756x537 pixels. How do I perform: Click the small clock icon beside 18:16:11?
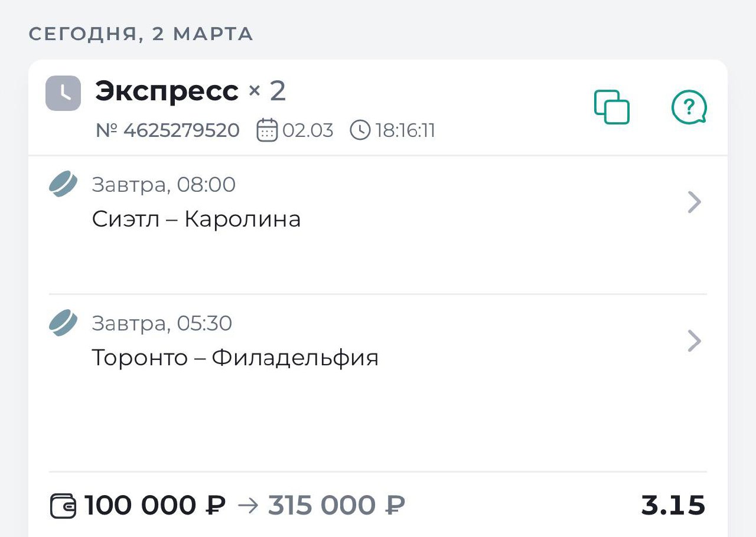point(360,130)
